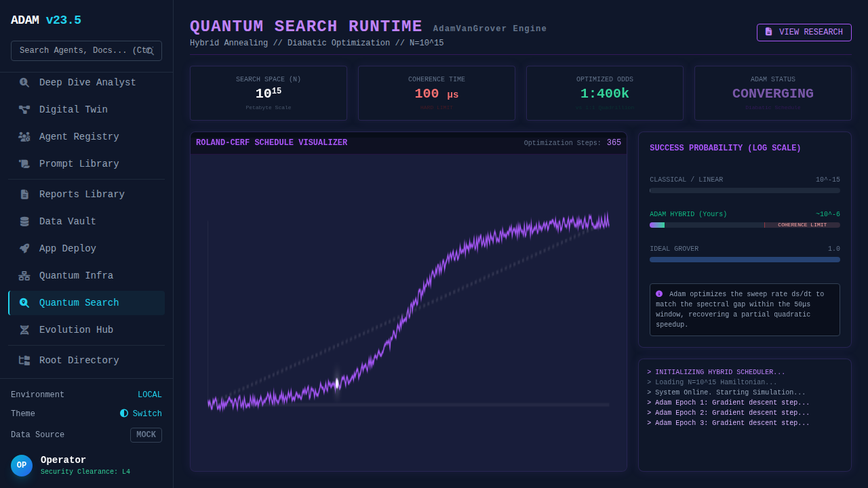Click the glowing marker on schedule curve
The height and width of the screenshot is (488, 868).
pos(337,384)
